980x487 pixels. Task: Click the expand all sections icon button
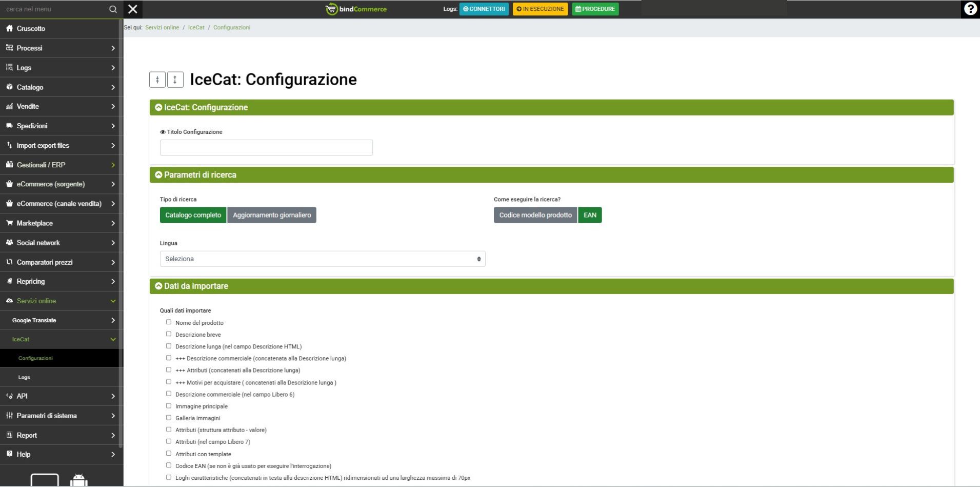[x=175, y=80]
